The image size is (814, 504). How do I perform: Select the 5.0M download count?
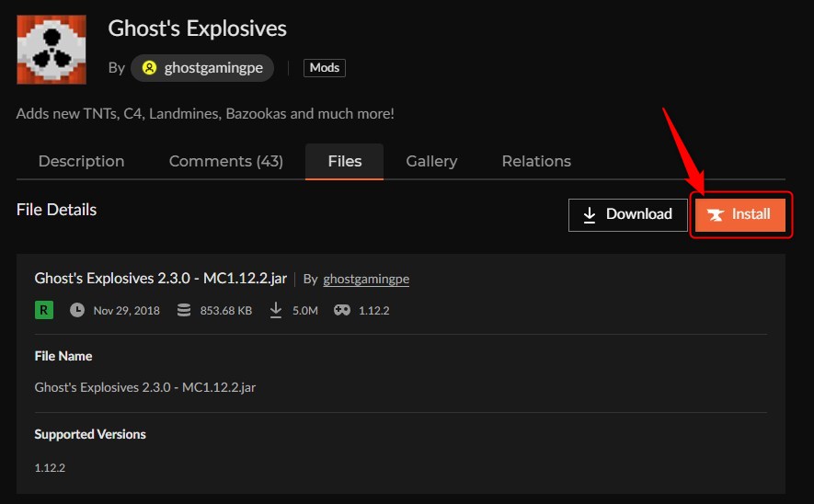point(305,310)
